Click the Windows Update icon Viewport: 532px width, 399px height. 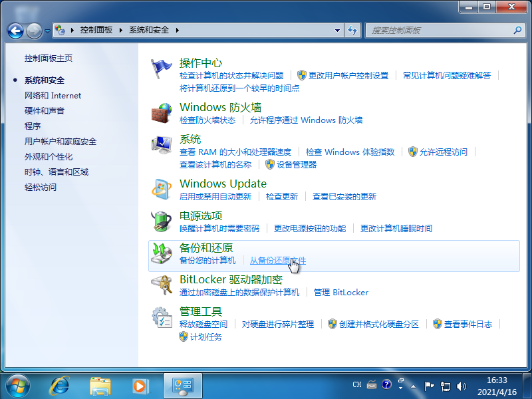161,190
